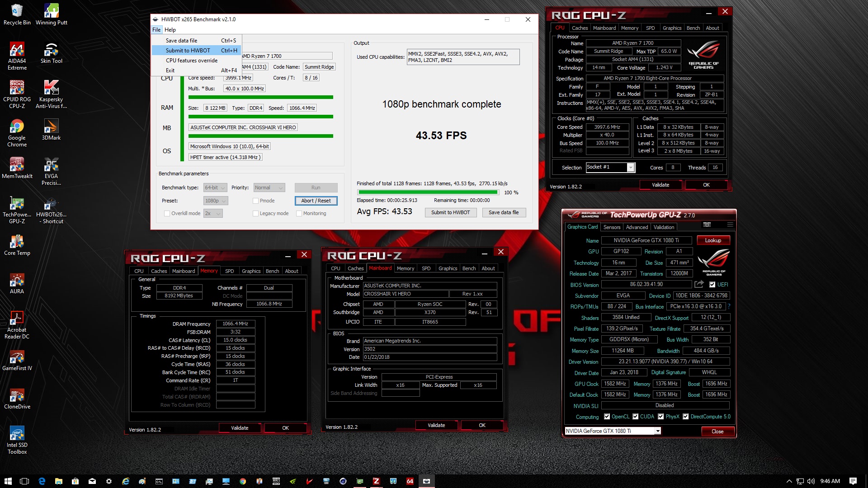Viewport: 868px width, 488px height.
Task: Open the Benchmark type 64-bit dropdown
Action: [215, 188]
